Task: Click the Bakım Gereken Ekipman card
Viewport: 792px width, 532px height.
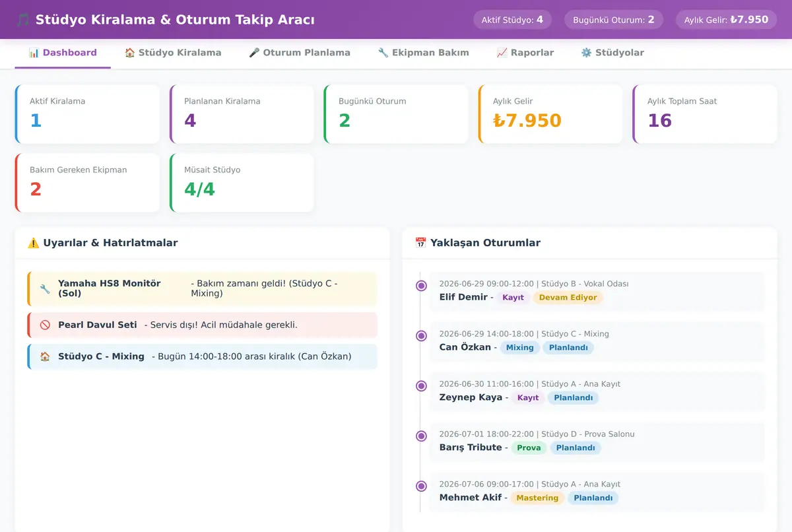Action: point(87,183)
